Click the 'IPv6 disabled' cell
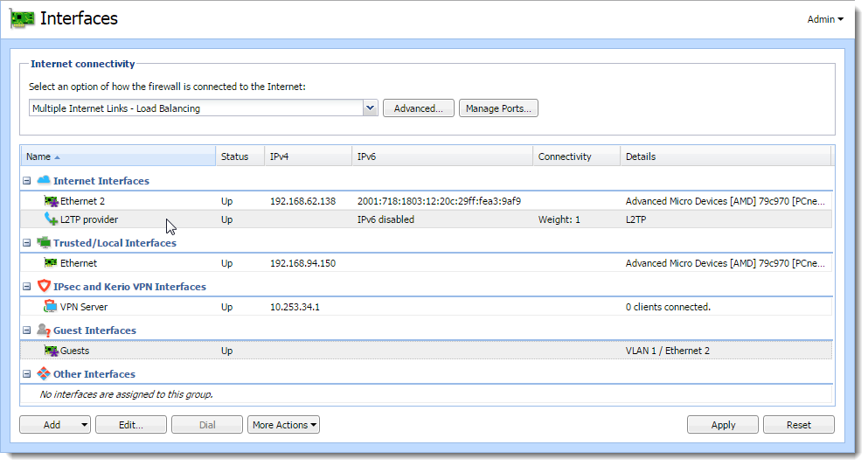This screenshot has height=466, width=868. [x=385, y=219]
